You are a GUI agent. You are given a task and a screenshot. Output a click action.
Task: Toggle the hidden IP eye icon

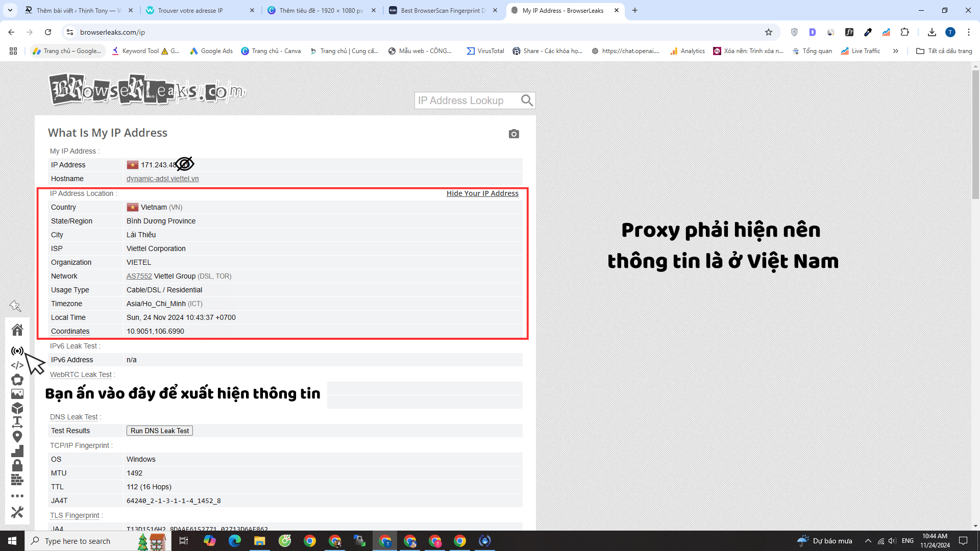[x=185, y=164]
